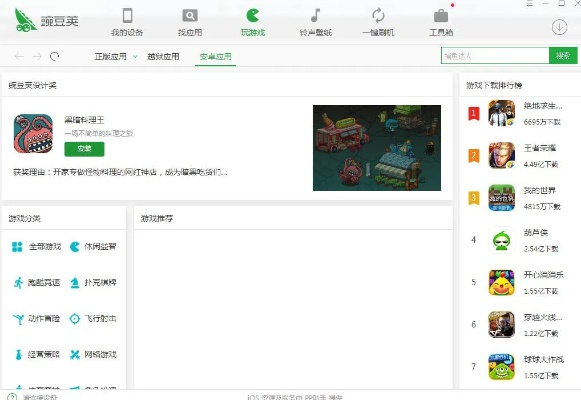Expand 正版应用 dropdown arrow
The width and height of the screenshot is (581, 400).
tap(135, 57)
